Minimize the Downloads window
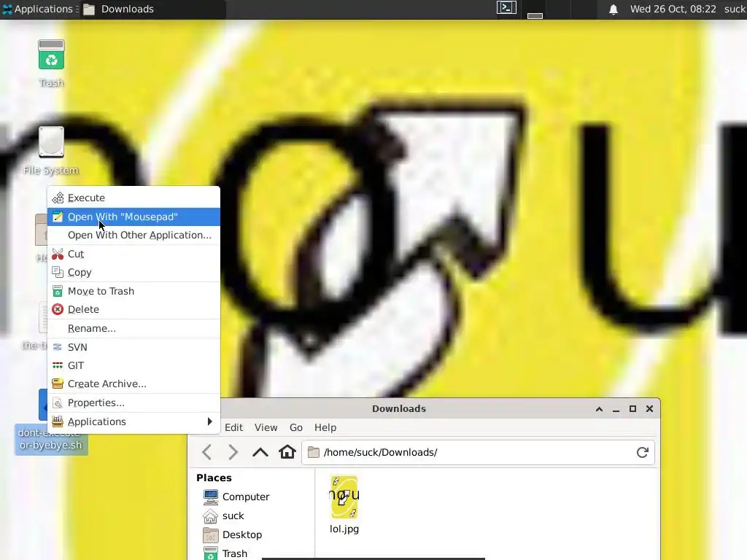The width and height of the screenshot is (747, 560). tap(616, 409)
